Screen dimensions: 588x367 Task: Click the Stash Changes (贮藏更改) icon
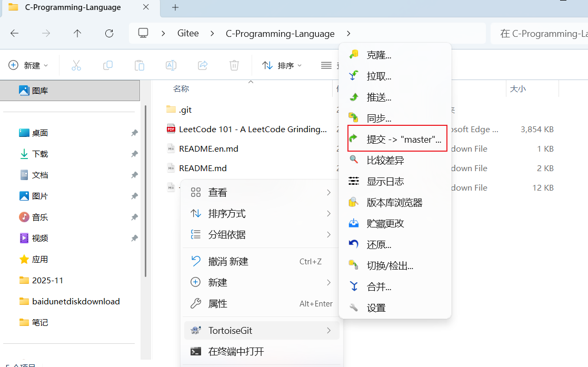(354, 223)
